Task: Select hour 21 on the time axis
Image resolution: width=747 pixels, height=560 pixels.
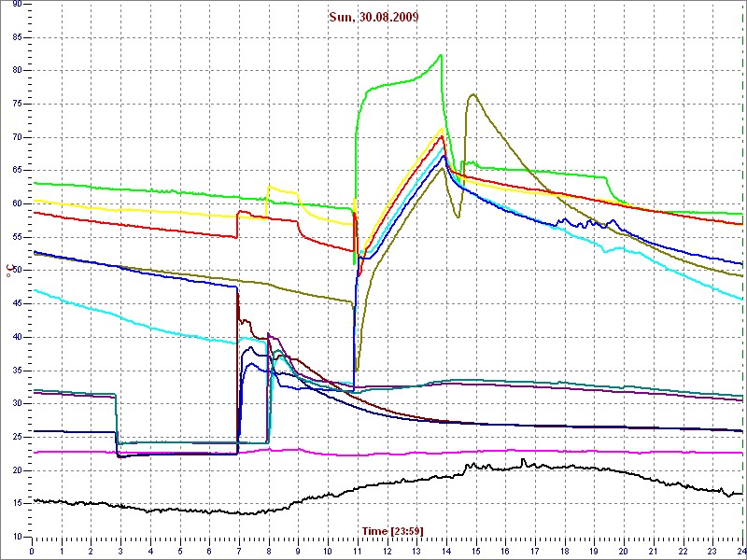Action: [652, 553]
